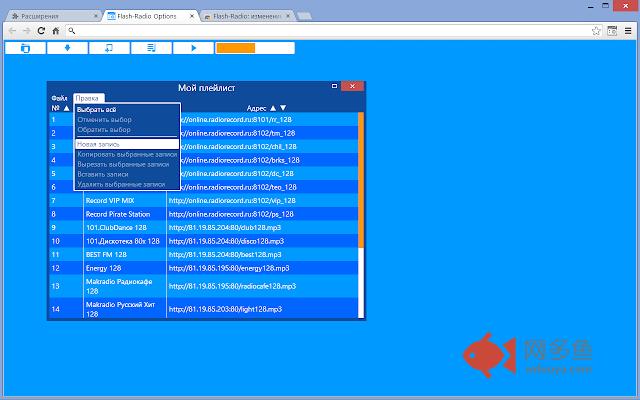
Task: Click the download arrow toolbar button
Action: (x=67, y=48)
